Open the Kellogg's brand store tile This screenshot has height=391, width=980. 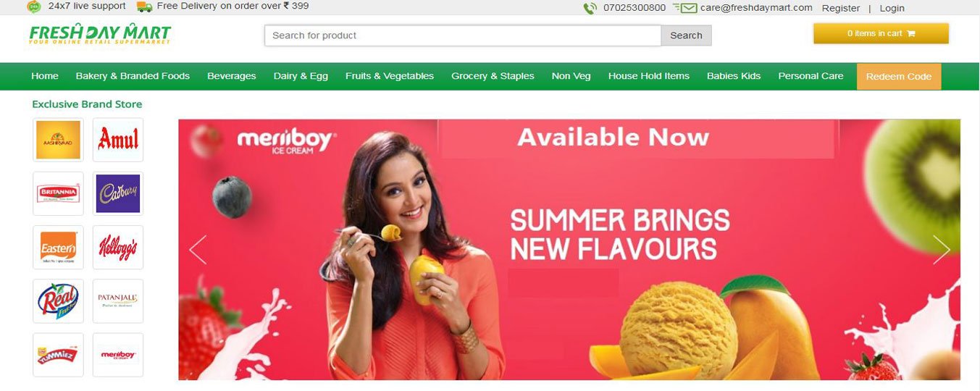[x=118, y=247]
